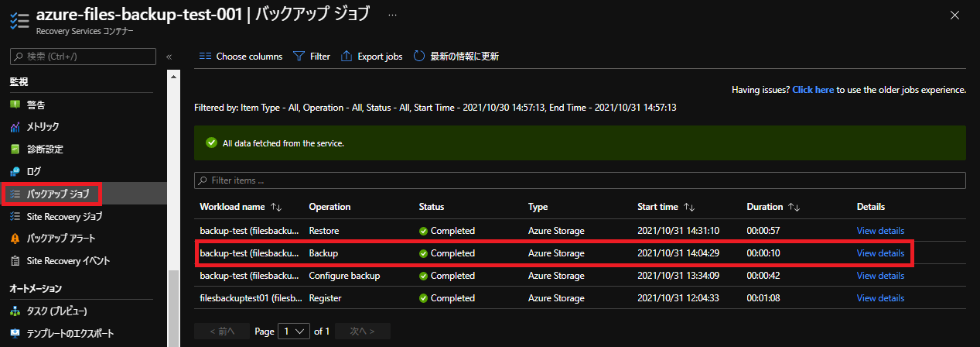The height and width of the screenshot is (347, 980).
Task: Sort by Workload name arrows
Action: [276, 207]
